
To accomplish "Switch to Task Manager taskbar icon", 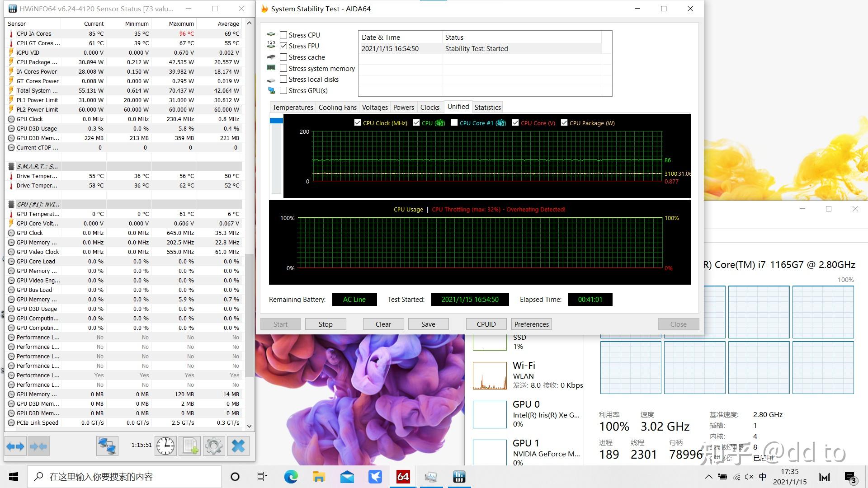I will click(x=431, y=477).
